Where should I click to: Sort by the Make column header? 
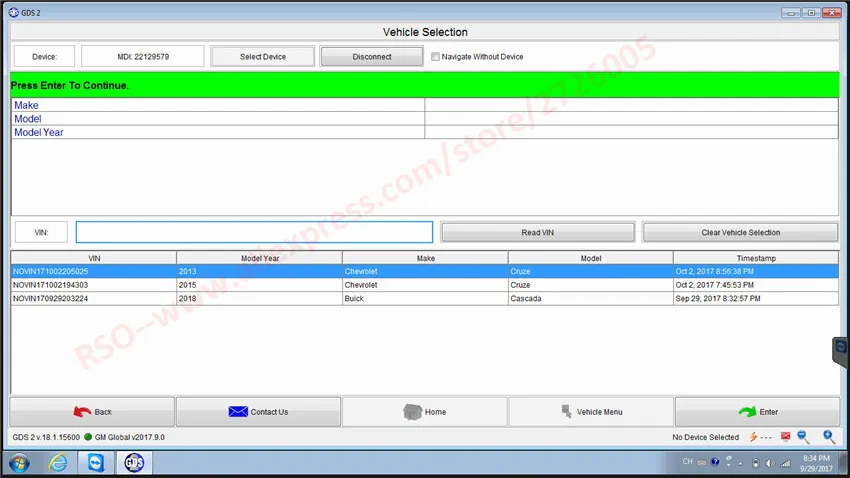426,259
